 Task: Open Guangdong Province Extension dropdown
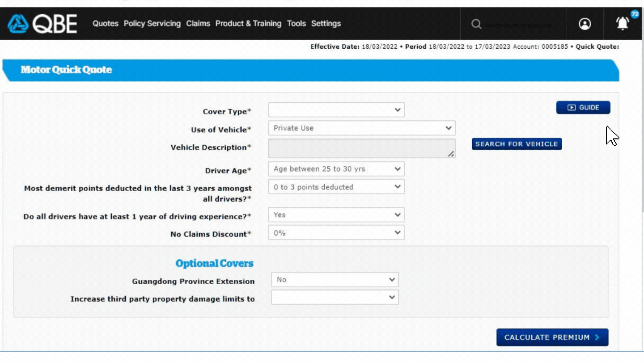click(x=335, y=280)
